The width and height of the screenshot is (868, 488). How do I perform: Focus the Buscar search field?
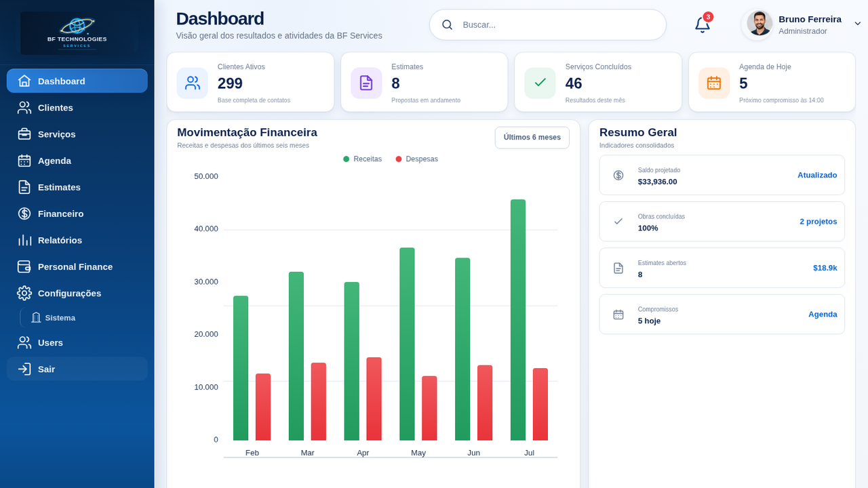pyautogui.click(x=548, y=25)
